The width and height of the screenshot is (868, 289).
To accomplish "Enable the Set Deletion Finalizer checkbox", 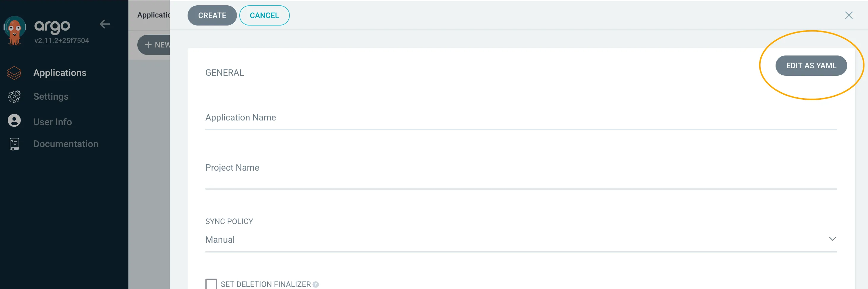I will (x=211, y=284).
